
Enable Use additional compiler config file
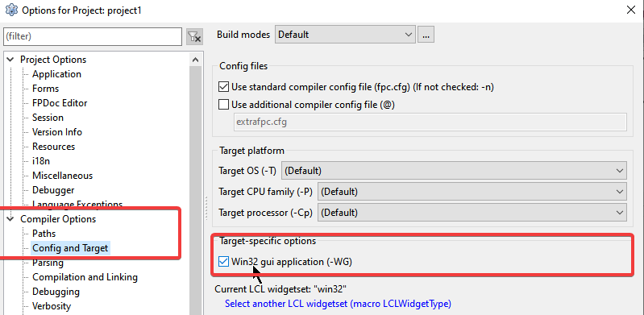(224, 105)
